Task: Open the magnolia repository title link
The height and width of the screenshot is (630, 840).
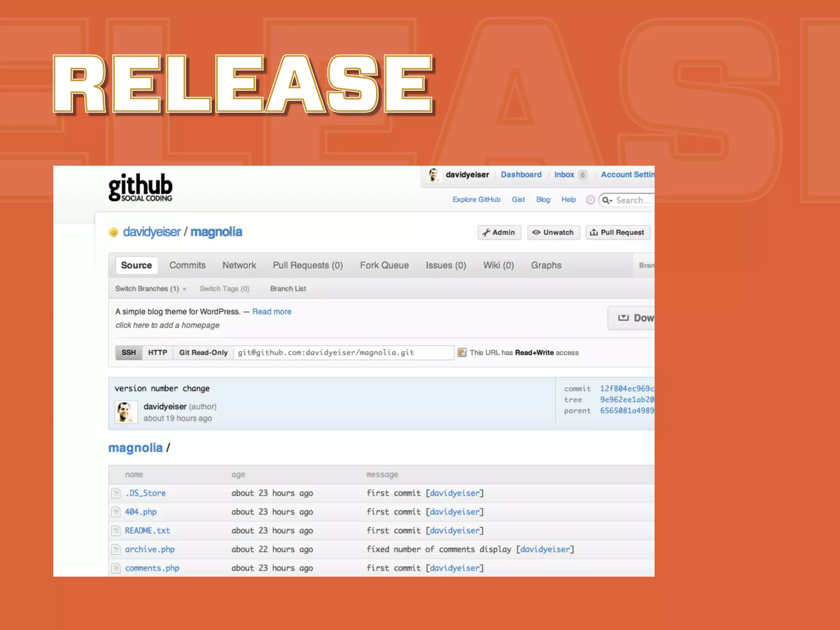Action: pos(216,232)
